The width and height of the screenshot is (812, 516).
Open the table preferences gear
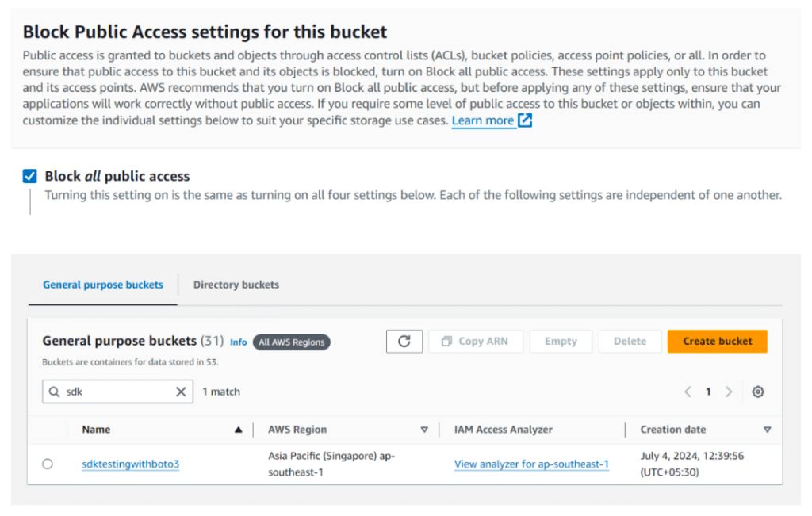(x=757, y=392)
